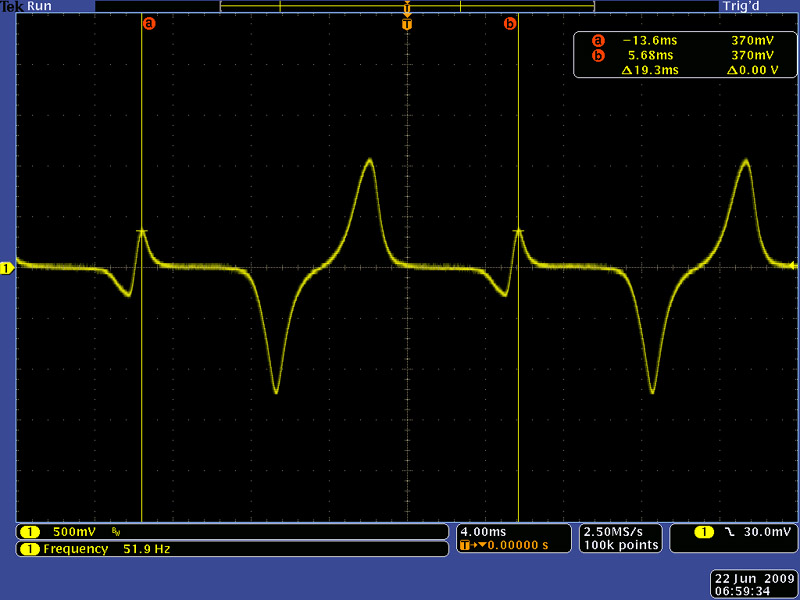Open the 2.50MS/s sample rate readout
This screenshot has width=800, height=600.
click(x=620, y=531)
